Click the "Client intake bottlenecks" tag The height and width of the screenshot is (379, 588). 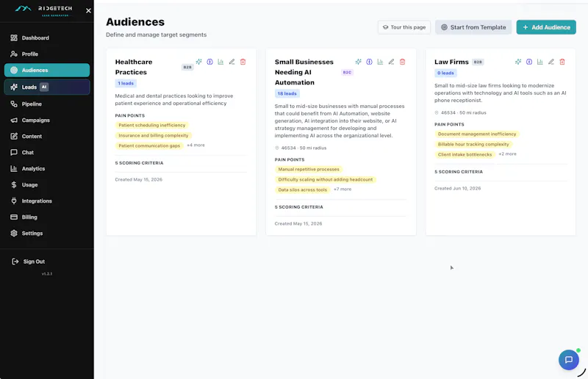tap(465, 154)
